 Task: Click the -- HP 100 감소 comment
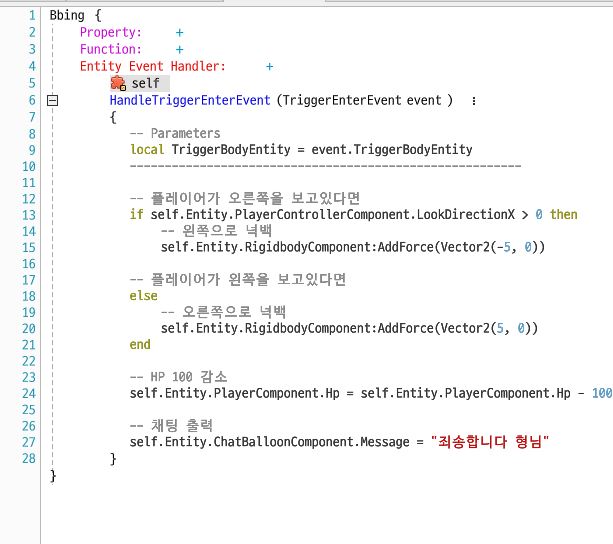pos(179,377)
